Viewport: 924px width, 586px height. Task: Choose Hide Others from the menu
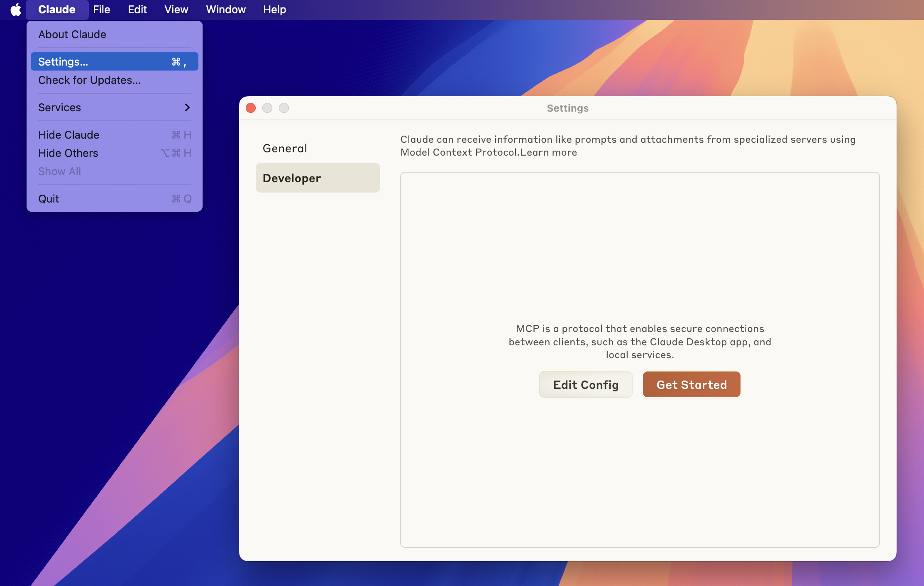coord(68,153)
